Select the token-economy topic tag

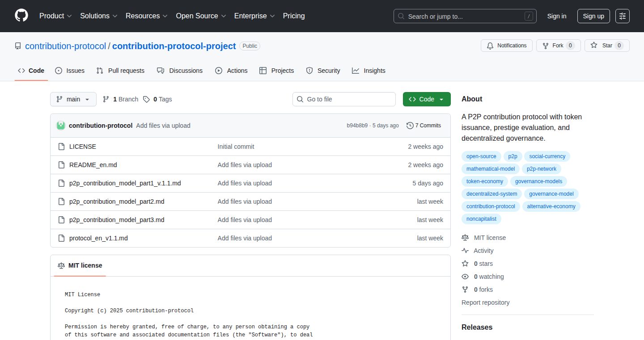[x=485, y=181]
